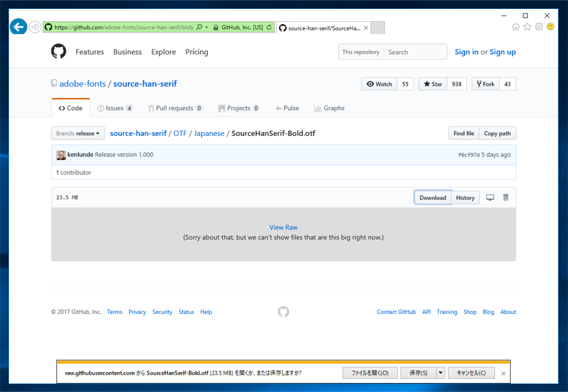568x392 pixels.
Task: Open browser home icon
Action: 516,27
